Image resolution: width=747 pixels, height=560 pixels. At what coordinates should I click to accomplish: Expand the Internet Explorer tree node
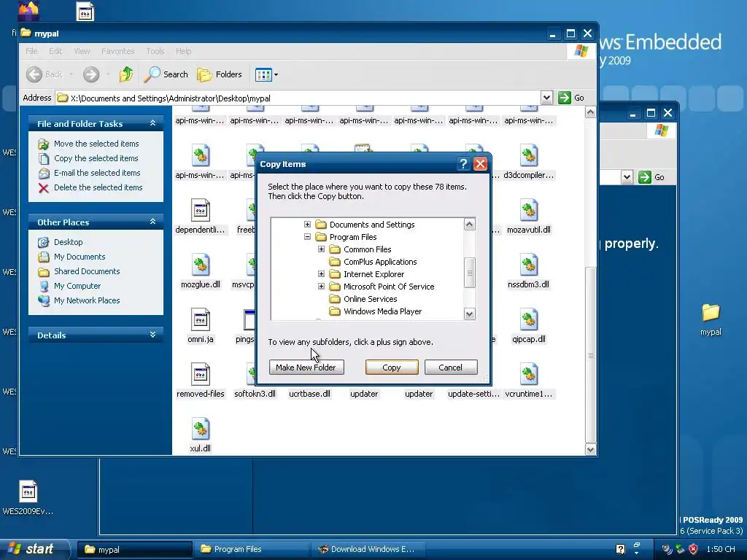point(321,274)
